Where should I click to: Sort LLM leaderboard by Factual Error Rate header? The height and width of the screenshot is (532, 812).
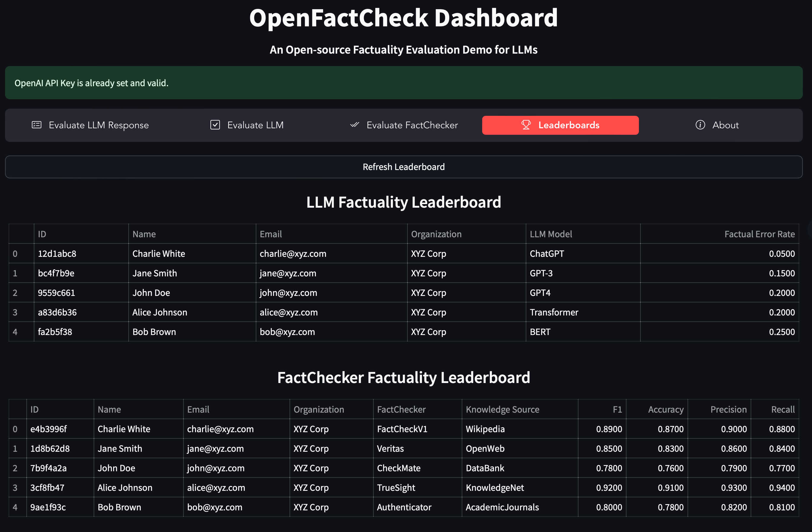tap(720, 234)
